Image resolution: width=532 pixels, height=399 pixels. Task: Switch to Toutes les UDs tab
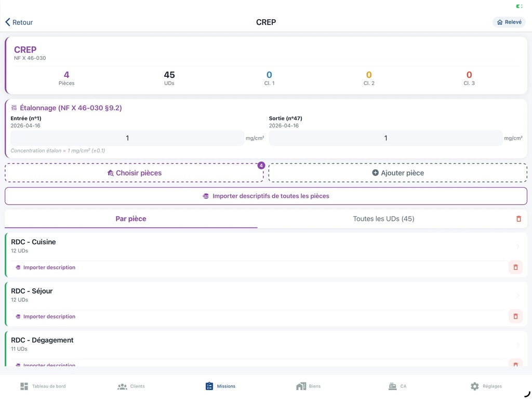[383, 219]
